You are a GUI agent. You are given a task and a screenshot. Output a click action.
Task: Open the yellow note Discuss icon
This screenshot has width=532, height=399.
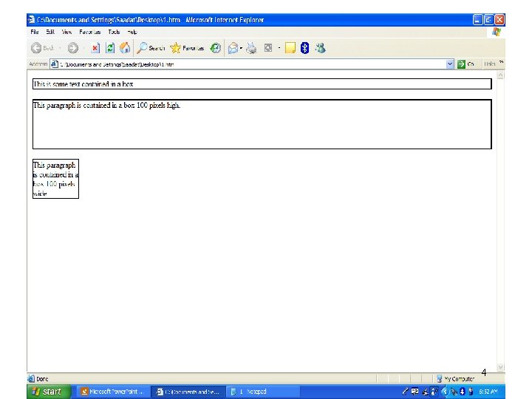[290, 48]
